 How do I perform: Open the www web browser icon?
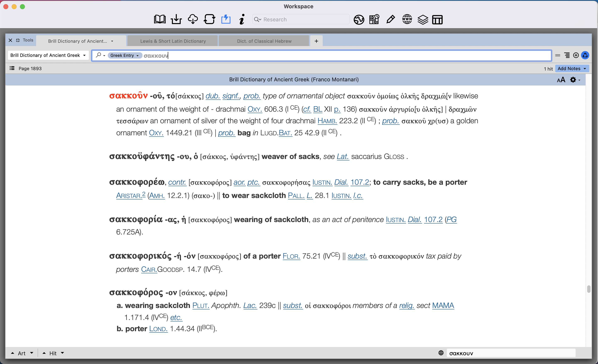[x=407, y=19]
